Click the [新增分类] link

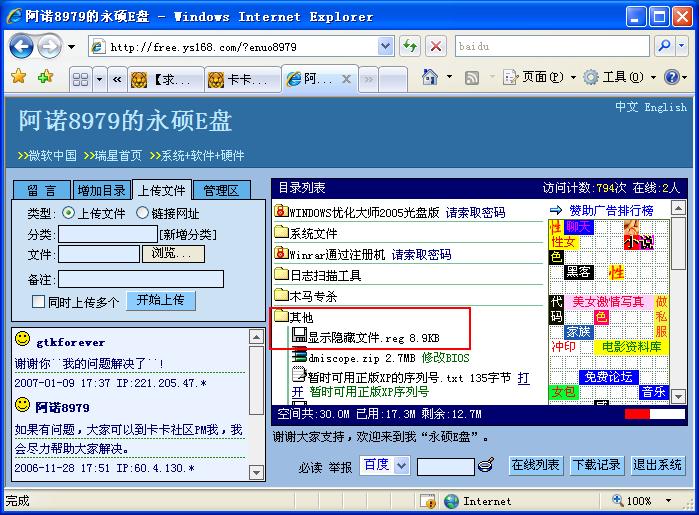click(x=188, y=234)
